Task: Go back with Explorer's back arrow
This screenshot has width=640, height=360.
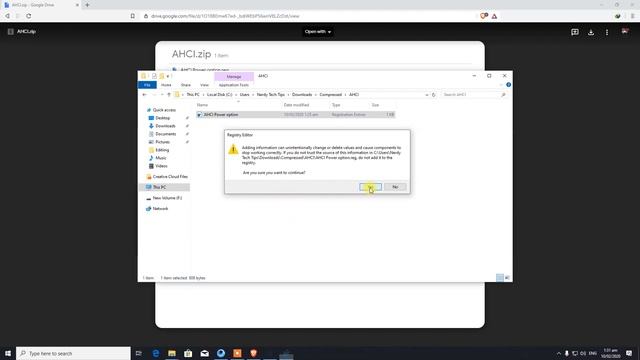Action: (x=144, y=95)
